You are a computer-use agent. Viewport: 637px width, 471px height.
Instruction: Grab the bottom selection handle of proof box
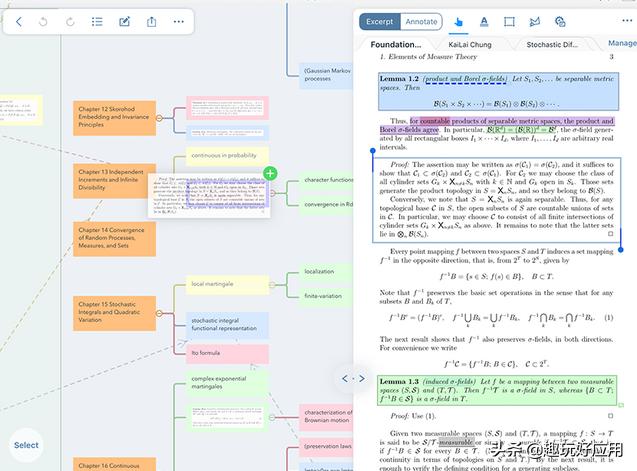tap(621, 250)
